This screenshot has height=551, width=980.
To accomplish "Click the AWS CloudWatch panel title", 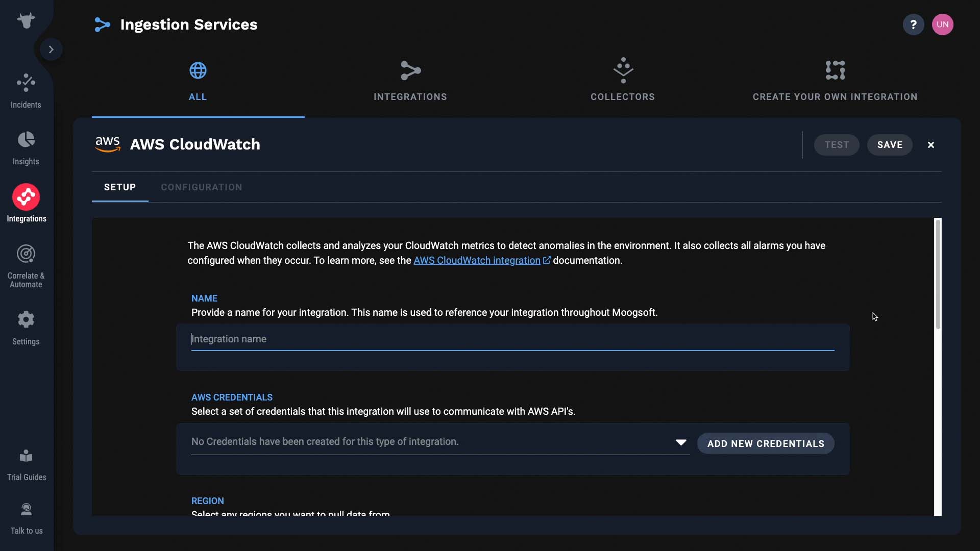I will [x=195, y=144].
